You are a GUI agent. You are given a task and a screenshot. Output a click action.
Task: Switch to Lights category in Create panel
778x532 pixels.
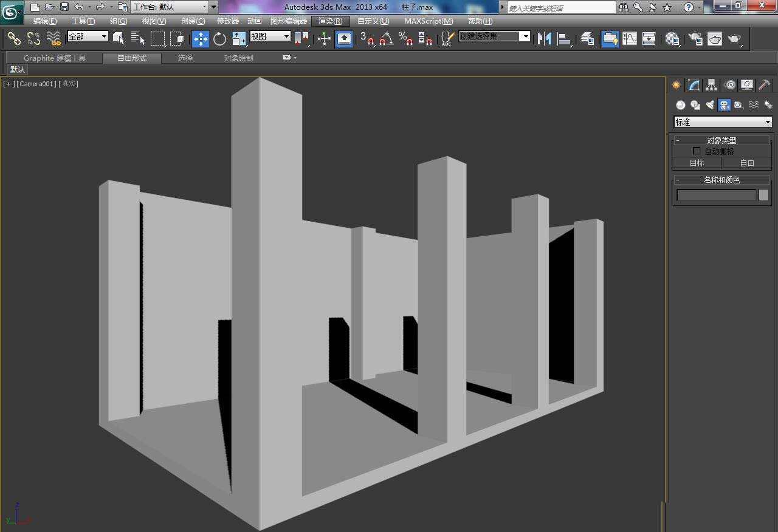(709, 104)
